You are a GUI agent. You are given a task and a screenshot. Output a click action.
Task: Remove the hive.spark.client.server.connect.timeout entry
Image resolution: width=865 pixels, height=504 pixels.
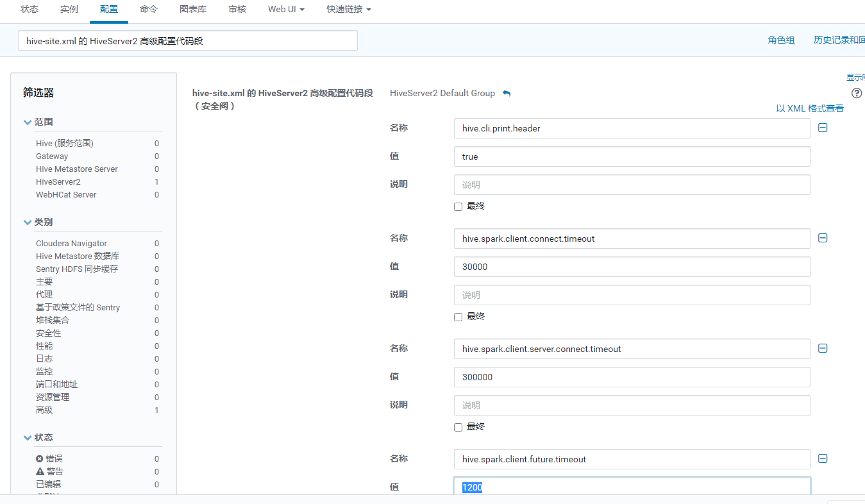(823, 348)
